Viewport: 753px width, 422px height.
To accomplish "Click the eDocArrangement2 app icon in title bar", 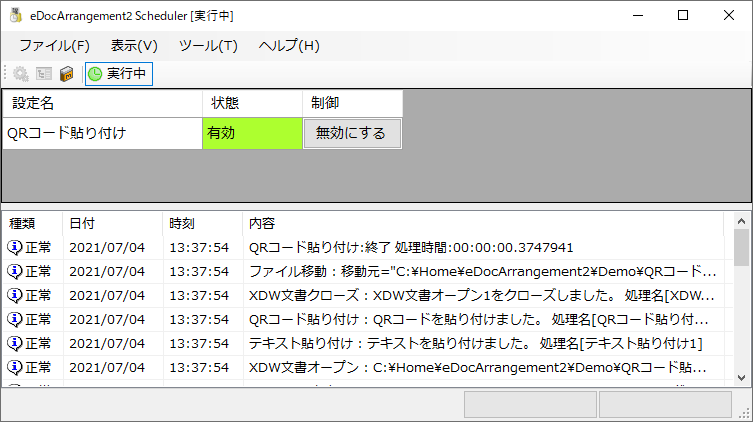I will click(x=16, y=15).
